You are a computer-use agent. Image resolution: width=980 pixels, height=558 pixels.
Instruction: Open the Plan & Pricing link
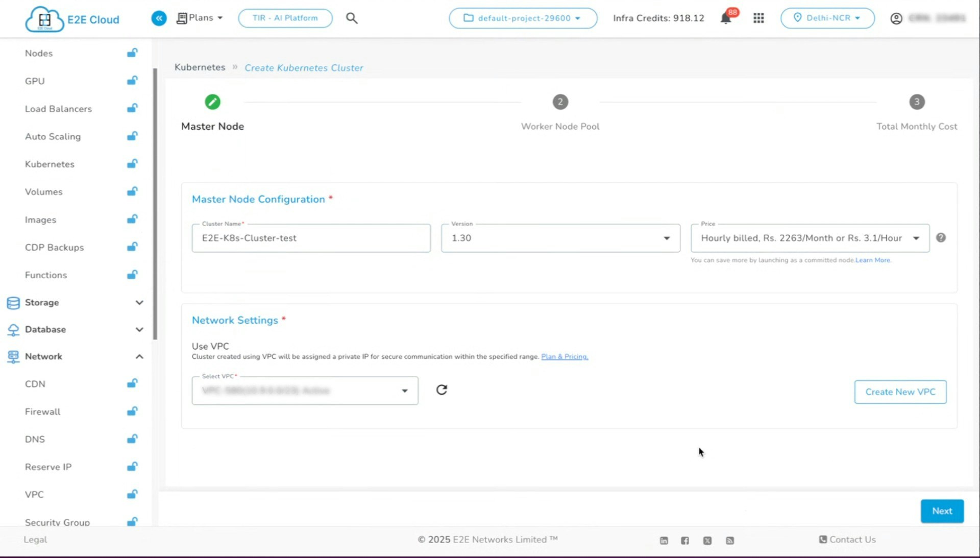pyautogui.click(x=565, y=356)
